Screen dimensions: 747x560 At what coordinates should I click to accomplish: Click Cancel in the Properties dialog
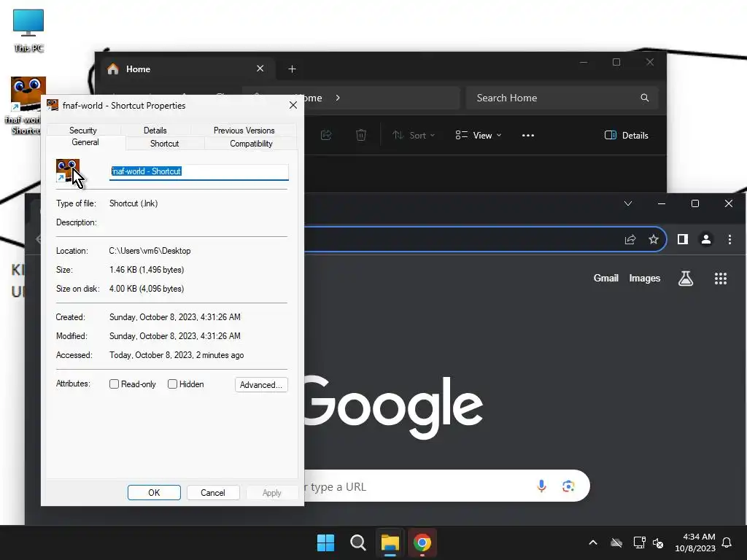213,492
